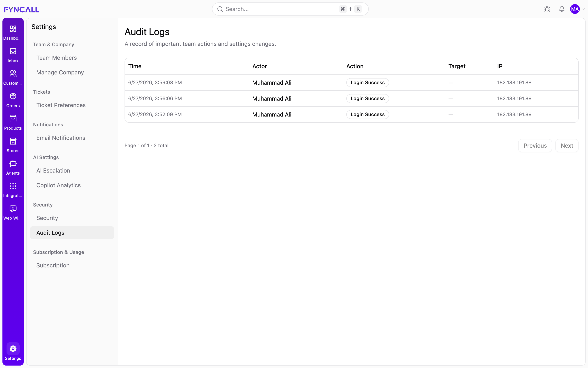The image size is (588, 368).
Task: Click the Audit Logs page heading
Action: 147,32
